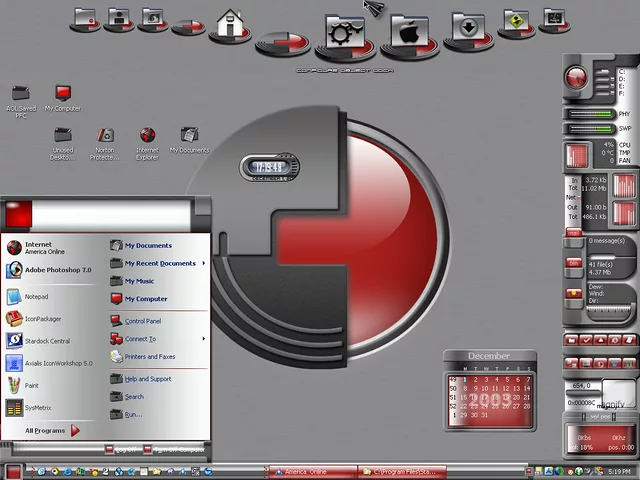This screenshot has width=640, height=480.
Task: Click the magnify preview box in SysMetrix
Action: point(619,394)
